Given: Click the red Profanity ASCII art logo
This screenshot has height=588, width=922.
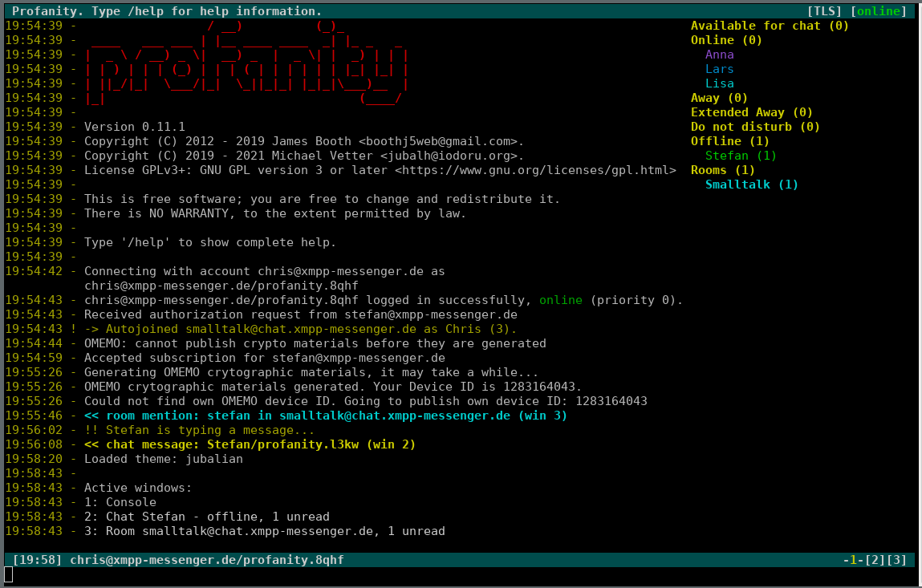Looking at the screenshot, I should (x=246, y=62).
